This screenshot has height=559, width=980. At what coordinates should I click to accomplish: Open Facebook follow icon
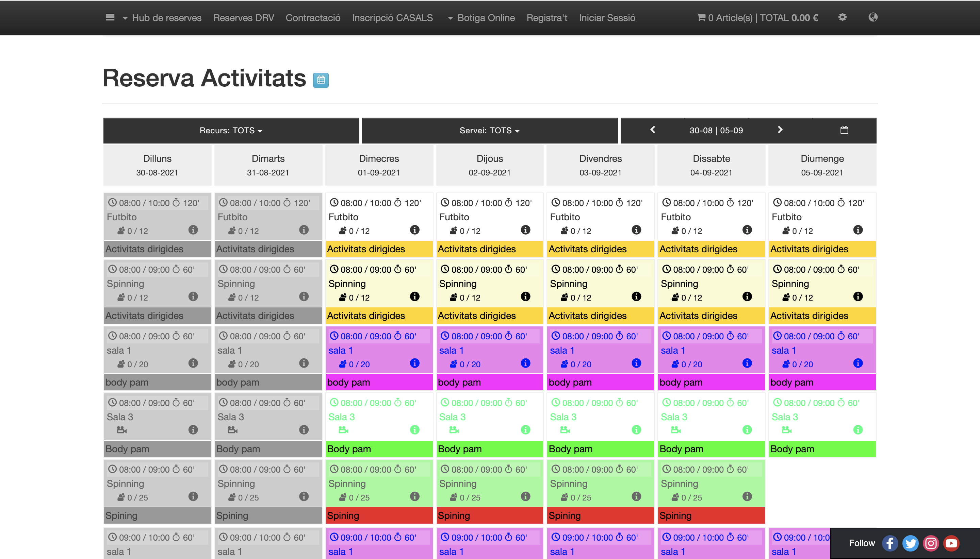tap(889, 543)
